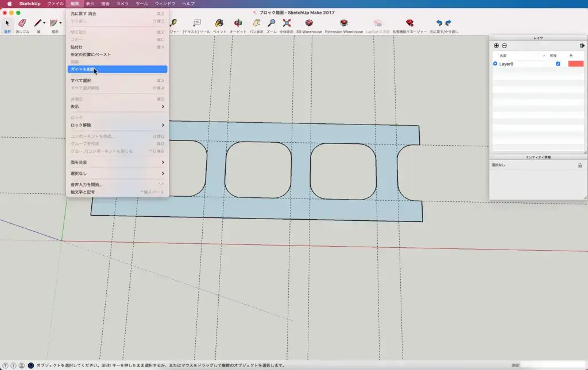This screenshot has width=588, height=370.
Task: Choose the 図形 shape tool
Action: 53,23
